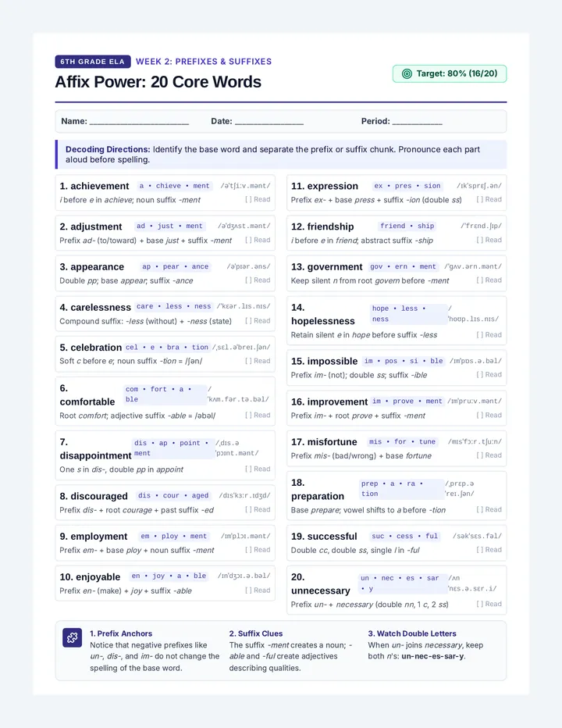Image resolution: width=562 pixels, height=728 pixels.
Task: Mark unnecessary as Read
Action: pyautogui.click(x=489, y=604)
